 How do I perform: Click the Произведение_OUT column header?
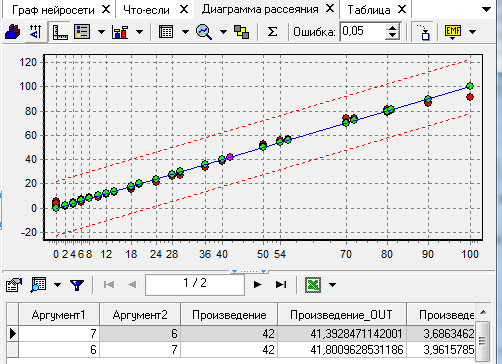tap(342, 314)
